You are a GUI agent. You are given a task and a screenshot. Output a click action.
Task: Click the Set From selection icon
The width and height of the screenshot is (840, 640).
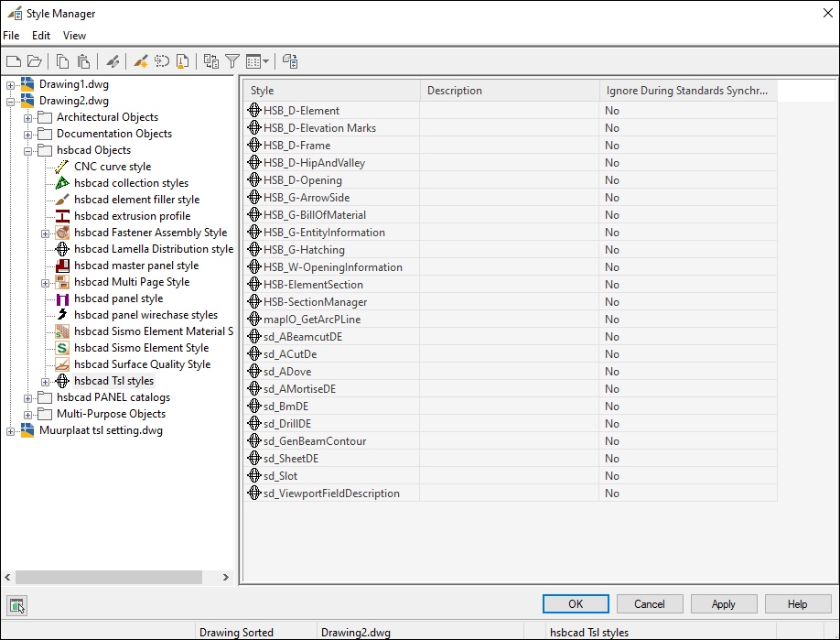click(x=162, y=61)
